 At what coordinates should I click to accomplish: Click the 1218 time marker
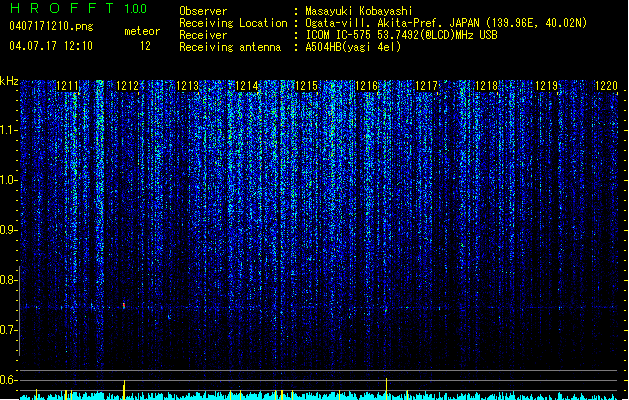(486, 86)
